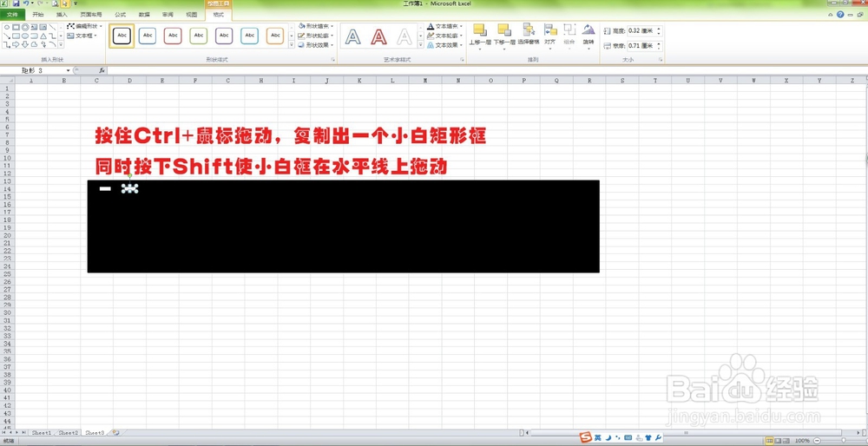Viewport: 868px width, 446px height.
Task: Switch to the 开始 (Home) ribbon tab
Action: 38,15
